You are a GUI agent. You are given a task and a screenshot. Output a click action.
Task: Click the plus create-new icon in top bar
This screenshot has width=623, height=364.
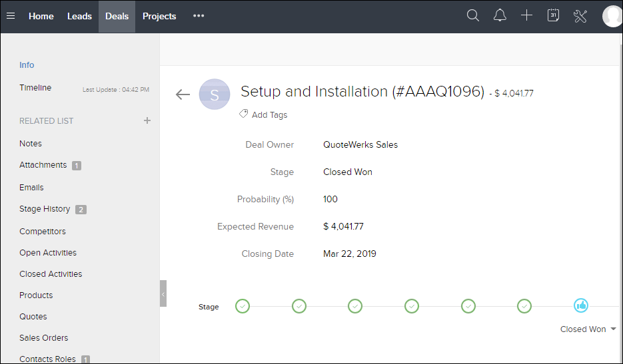click(x=526, y=16)
